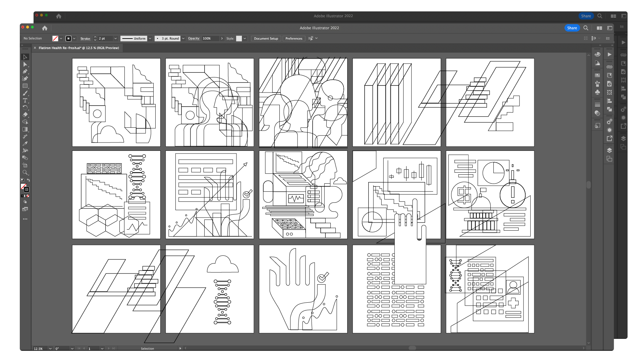644x362 pixels.
Task: Click the Document Setup button
Action: (266, 39)
